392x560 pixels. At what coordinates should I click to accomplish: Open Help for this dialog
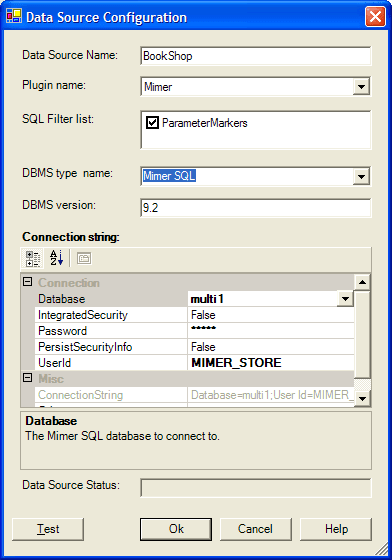click(336, 529)
